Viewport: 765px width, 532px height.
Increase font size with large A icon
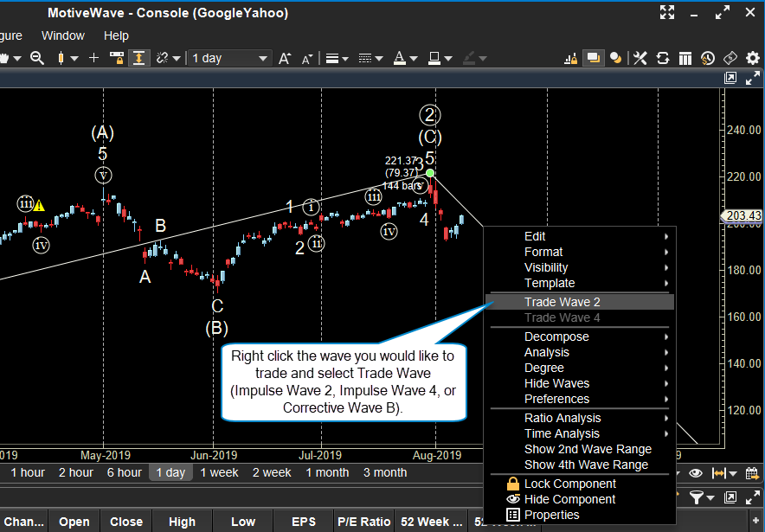pos(285,58)
